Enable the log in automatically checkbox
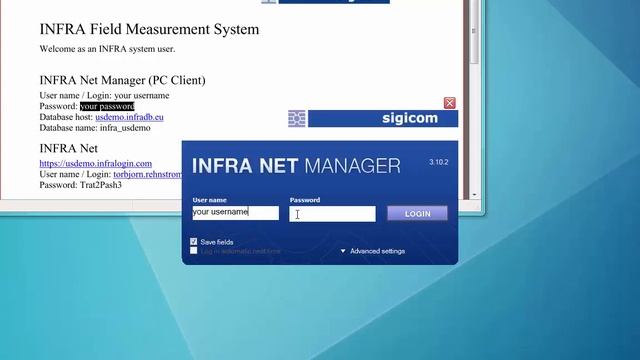The image size is (640, 360). (x=193, y=251)
